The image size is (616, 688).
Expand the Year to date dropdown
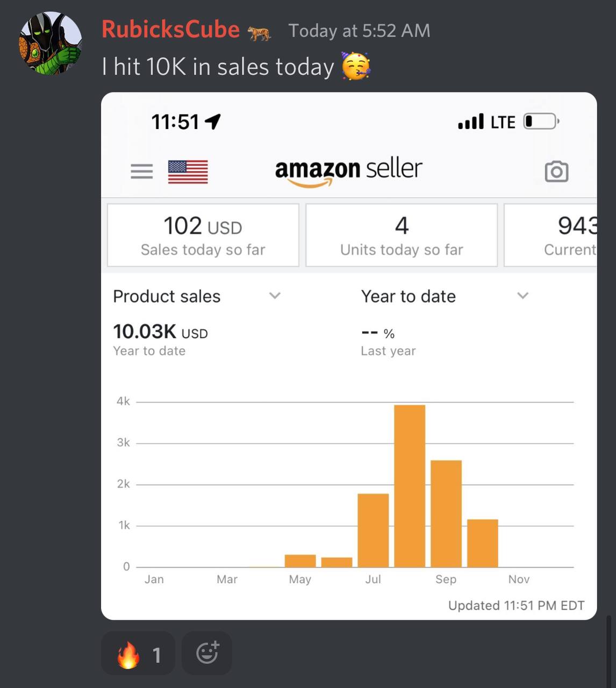pos(445,296)
